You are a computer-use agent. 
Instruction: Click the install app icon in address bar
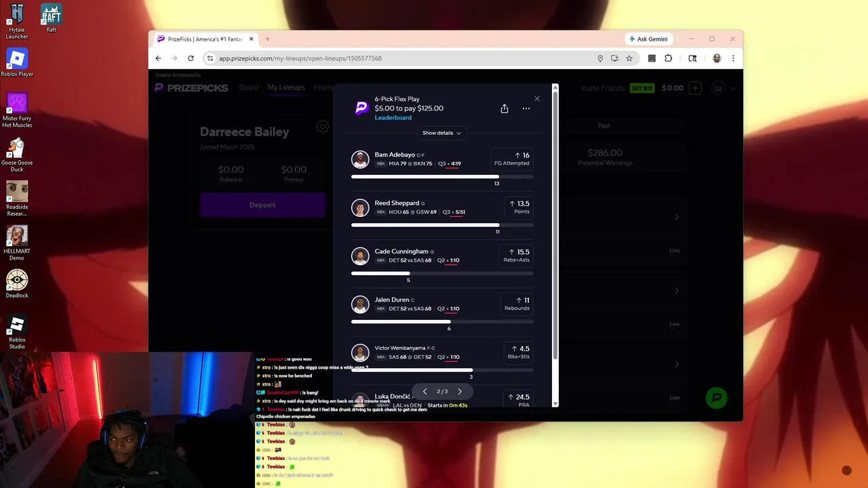point(614,58)
